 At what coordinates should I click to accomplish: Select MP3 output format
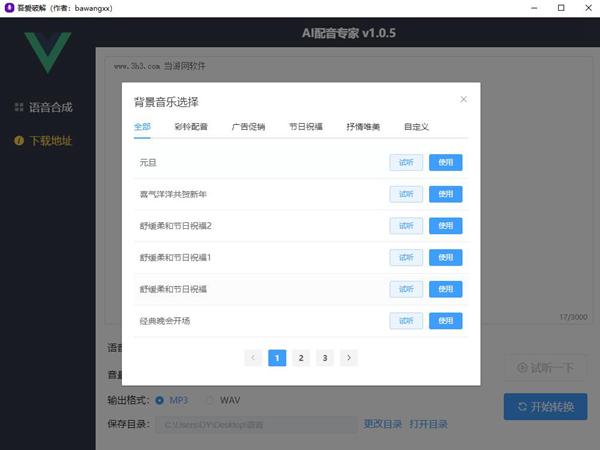[161, 400]
